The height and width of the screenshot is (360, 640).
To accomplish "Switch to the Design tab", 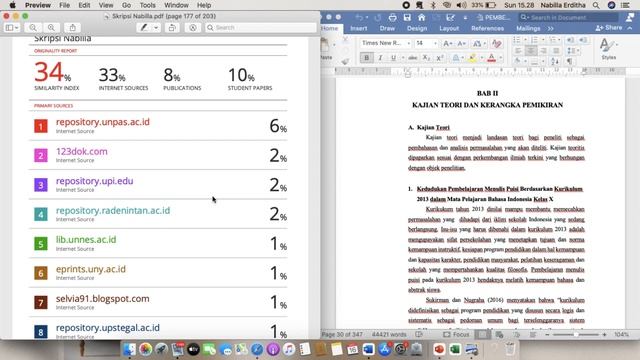I will point(417,28).
